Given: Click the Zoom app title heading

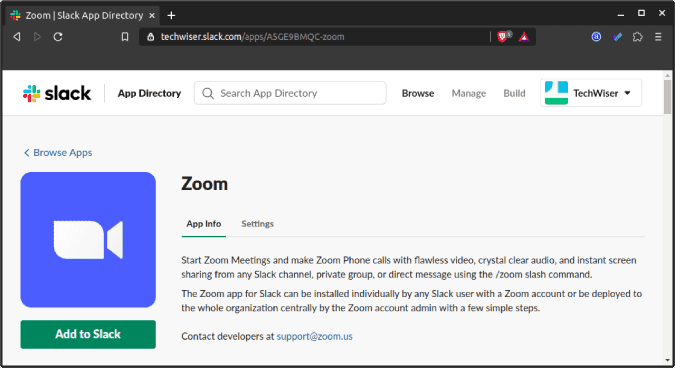Looking at the screenshot, I should [204, 184].
